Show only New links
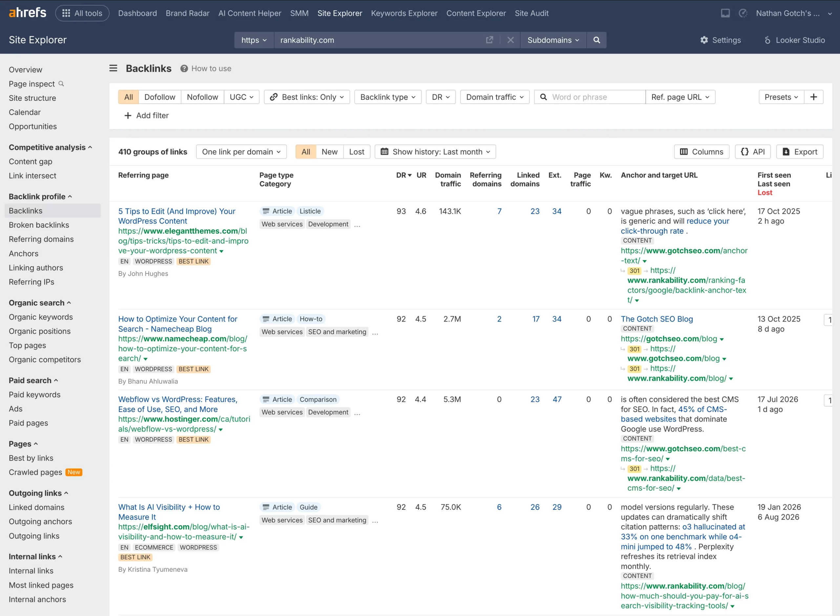The image size is (840, 616). [329, 152]
